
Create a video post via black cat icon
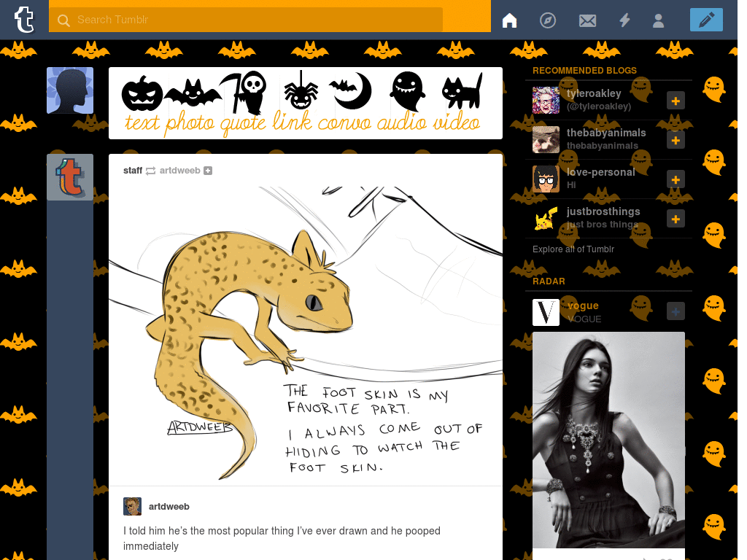coord(462,91)
